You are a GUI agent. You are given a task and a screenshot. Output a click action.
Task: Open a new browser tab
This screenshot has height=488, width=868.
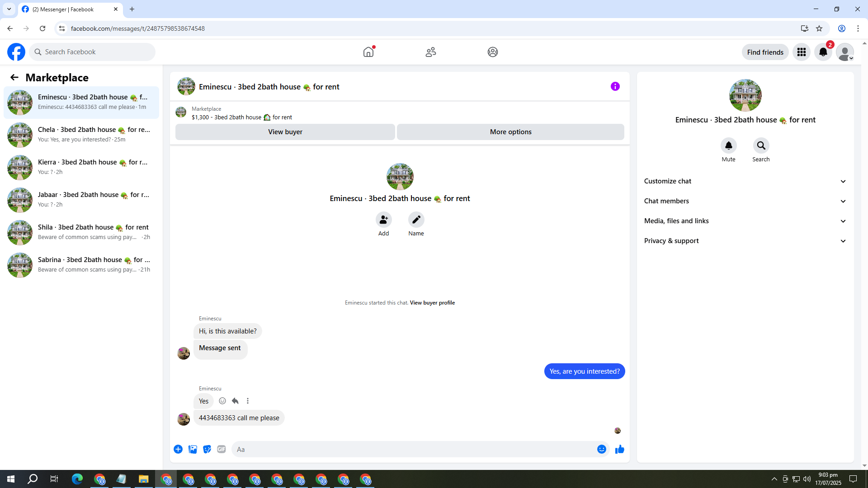point(132,9)
